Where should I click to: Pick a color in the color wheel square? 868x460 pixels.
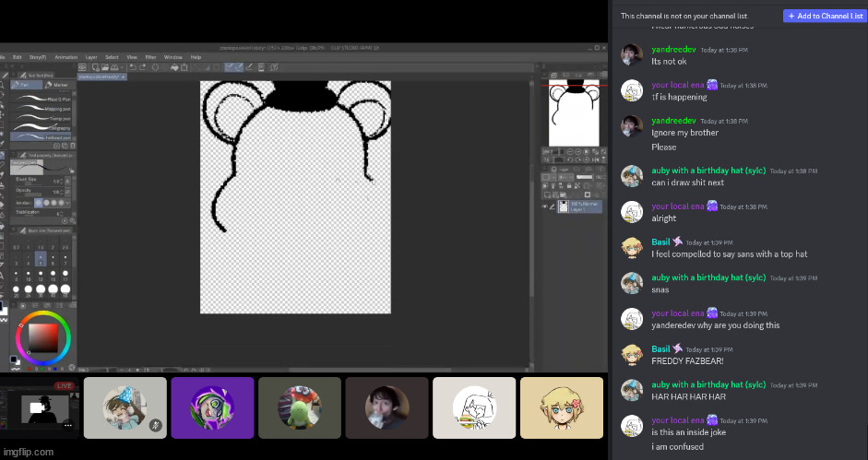(43, 337)
